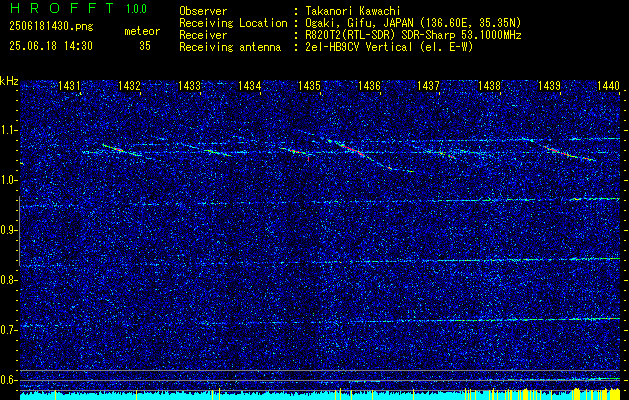Click the 0.7 kHz axis label

(x=9, y=330)
